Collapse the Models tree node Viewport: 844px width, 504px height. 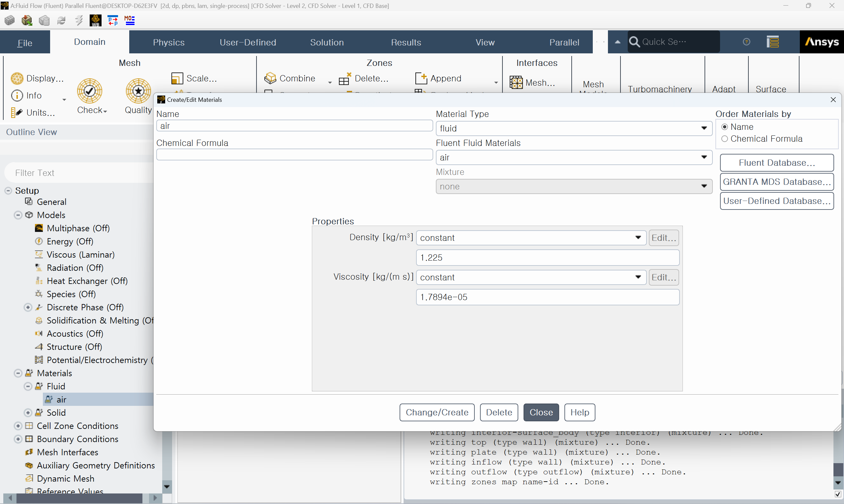coord(18,215)
